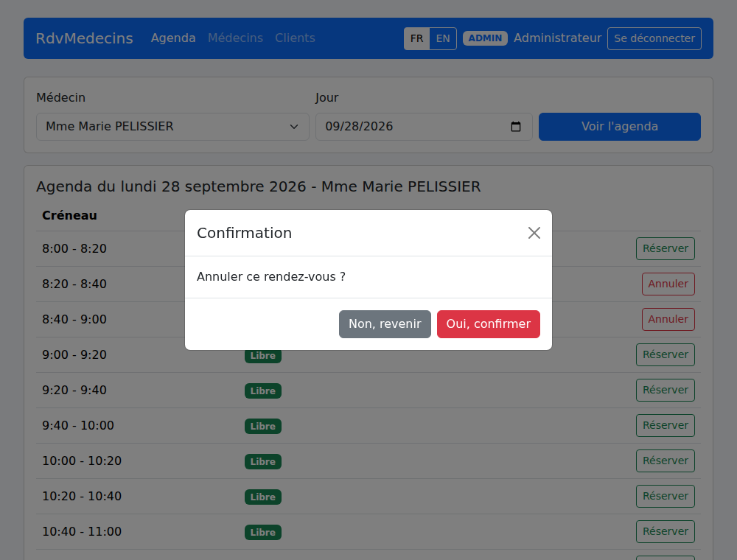The height and width of the screenshot is (560, 737).
Task: Confirm cancellation with Oui, confirmer
Action: tap(489, 324)
